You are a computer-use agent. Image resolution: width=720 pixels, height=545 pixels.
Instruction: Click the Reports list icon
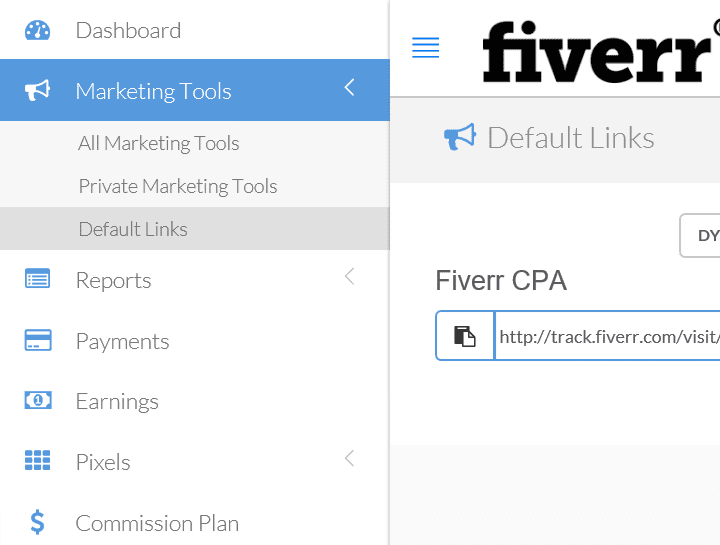[37, 278]
